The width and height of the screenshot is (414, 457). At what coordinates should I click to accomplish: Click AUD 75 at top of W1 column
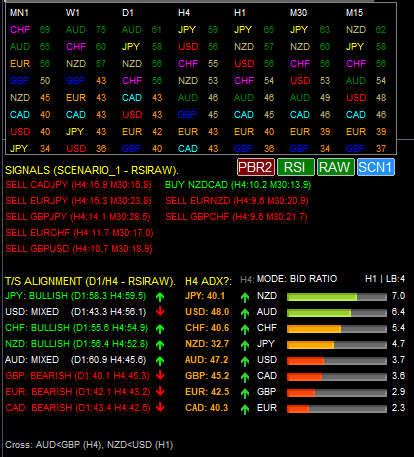[x=86, y=30]
